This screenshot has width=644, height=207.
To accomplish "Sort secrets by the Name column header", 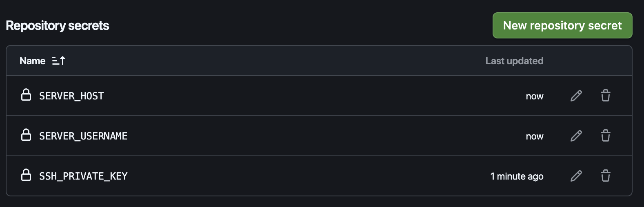I will click(x=33, y=61).
